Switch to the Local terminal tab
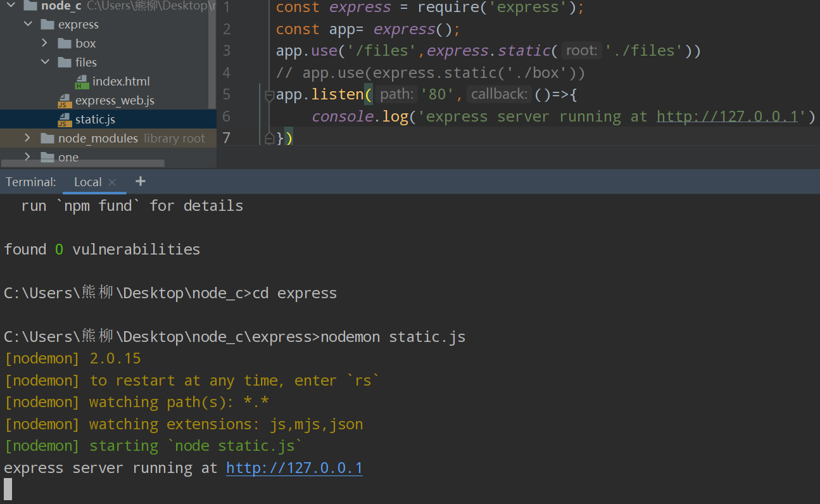The height and width of the screenshot is (504, 820). point(87,182)
